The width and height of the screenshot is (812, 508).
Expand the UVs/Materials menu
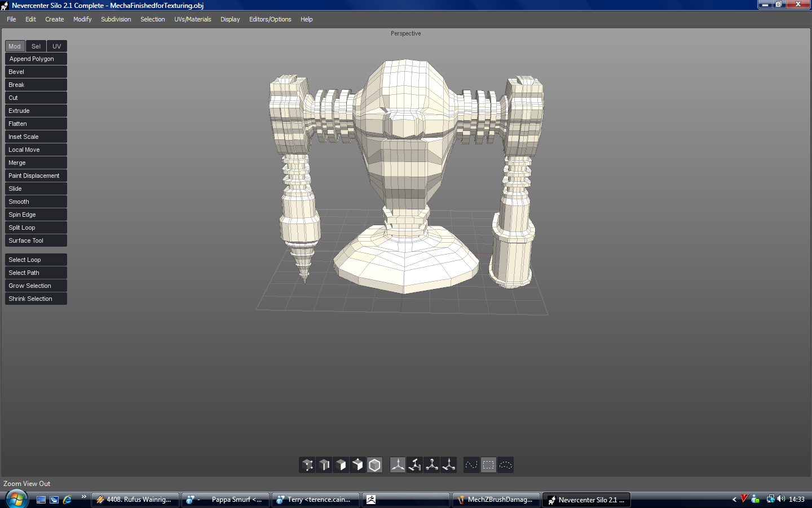(x=192, y=19)
